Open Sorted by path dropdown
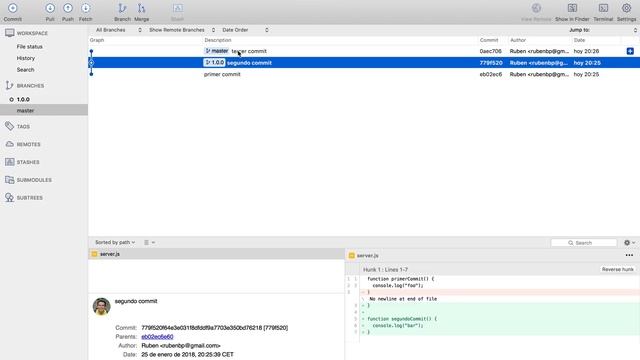This screenshot has width=640, height=360. 115,242
